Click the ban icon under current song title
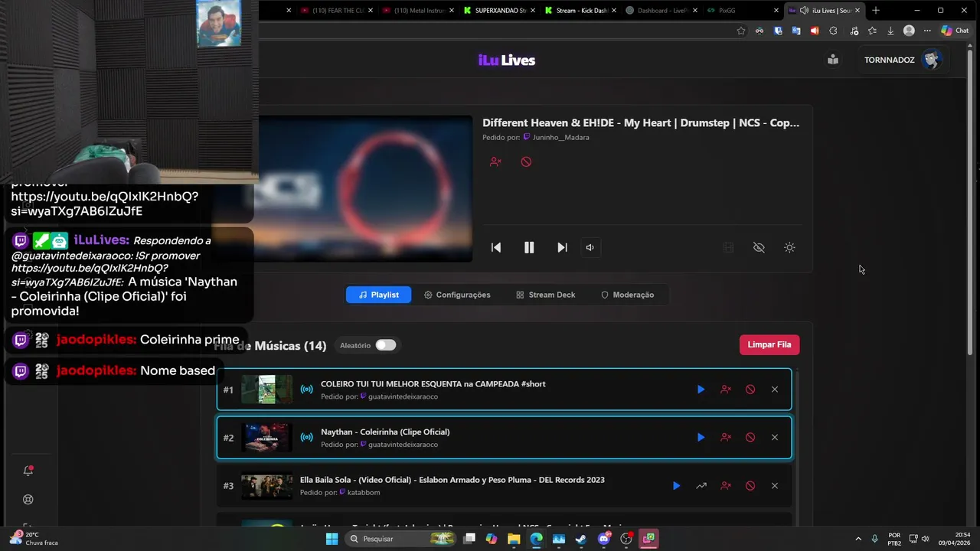Image resolution: width=980 pixels, height=551 pixels. coord(526,161)
